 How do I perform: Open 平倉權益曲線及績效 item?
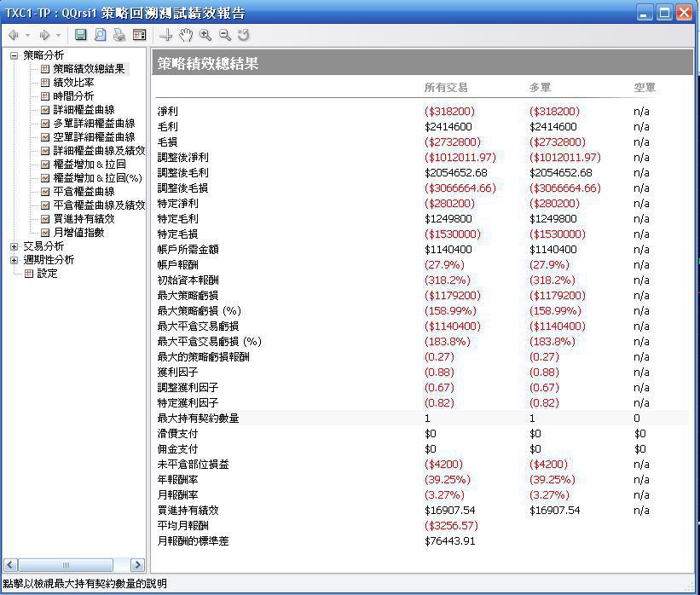(99, 205)
